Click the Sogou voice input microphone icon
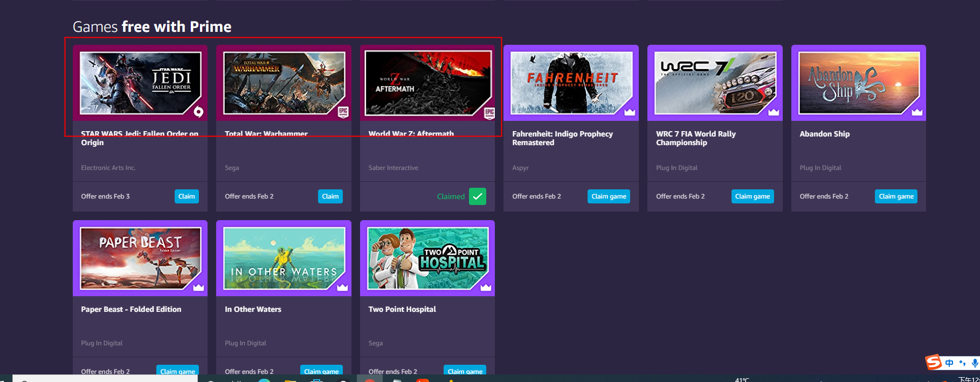980x382 pixels. (x=975, y=363)
